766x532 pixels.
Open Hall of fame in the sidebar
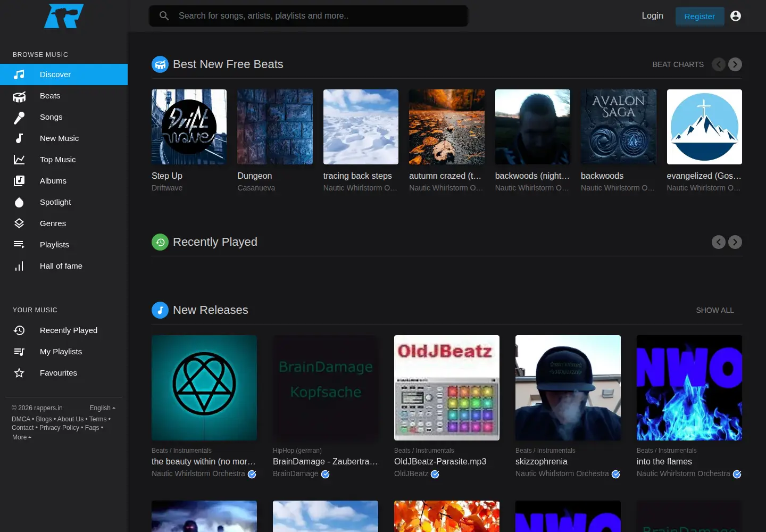[x=64, y=266]
